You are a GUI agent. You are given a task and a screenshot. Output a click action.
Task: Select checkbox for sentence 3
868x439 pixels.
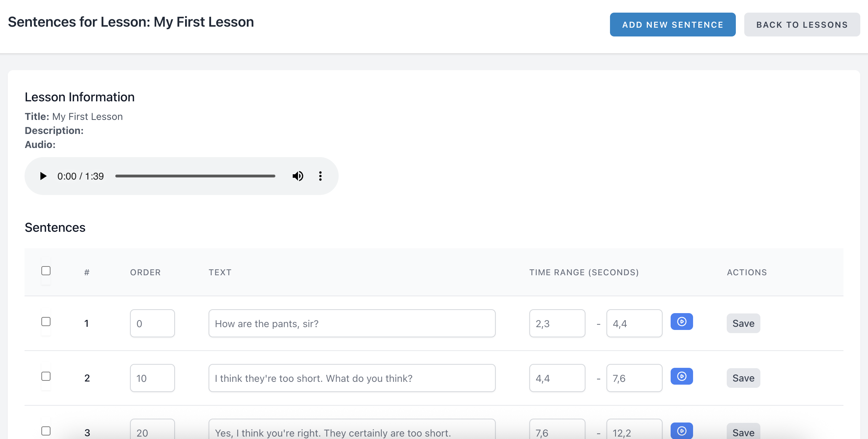(x=46, y=431)
